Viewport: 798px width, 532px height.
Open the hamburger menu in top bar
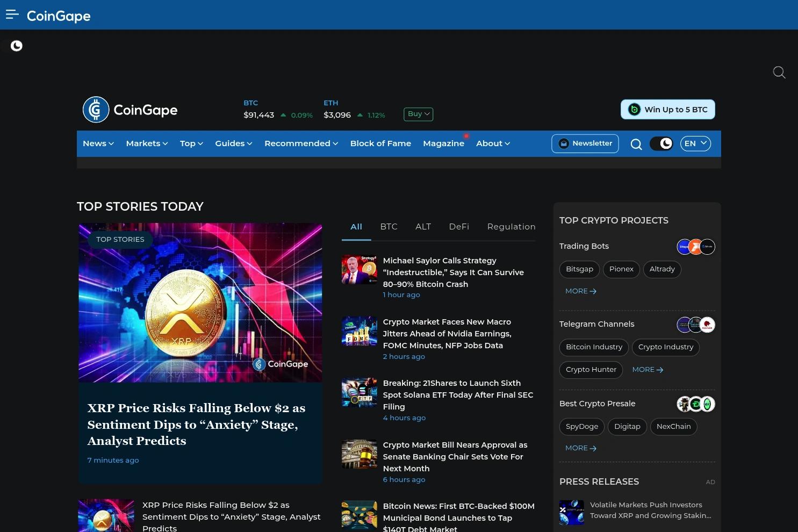12,15
